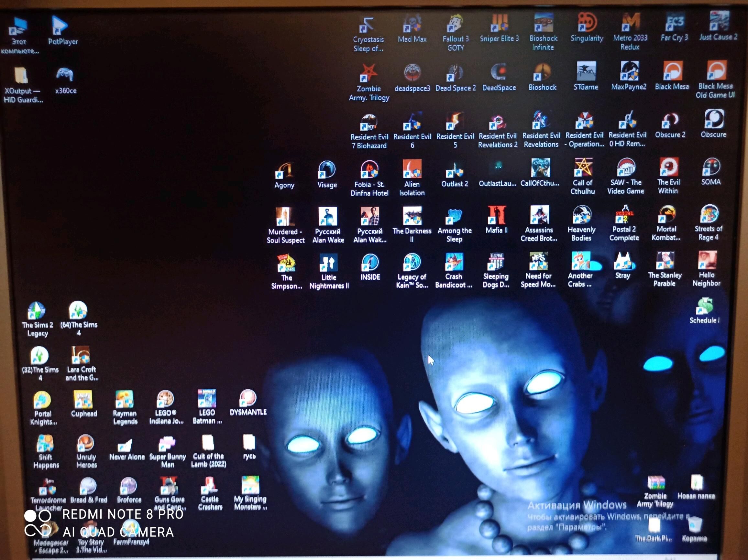The height and width of the screenshot is (560, 748).
Task: Open the Mafia II shortcut
Action: [x=496, y=215]
